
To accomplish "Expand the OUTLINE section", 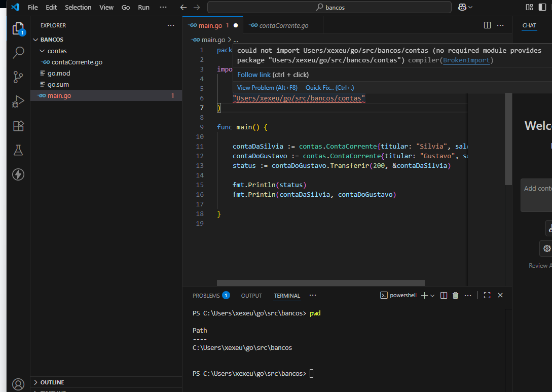I will tap(106, 382).
